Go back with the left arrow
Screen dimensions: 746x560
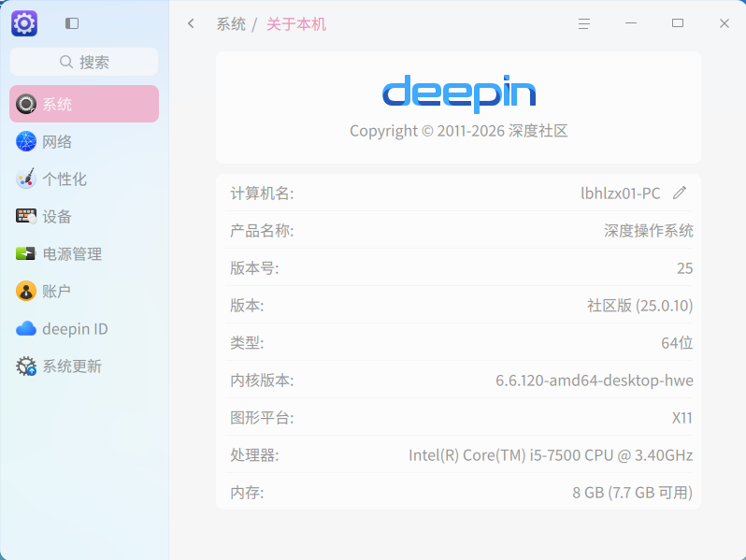192,23
